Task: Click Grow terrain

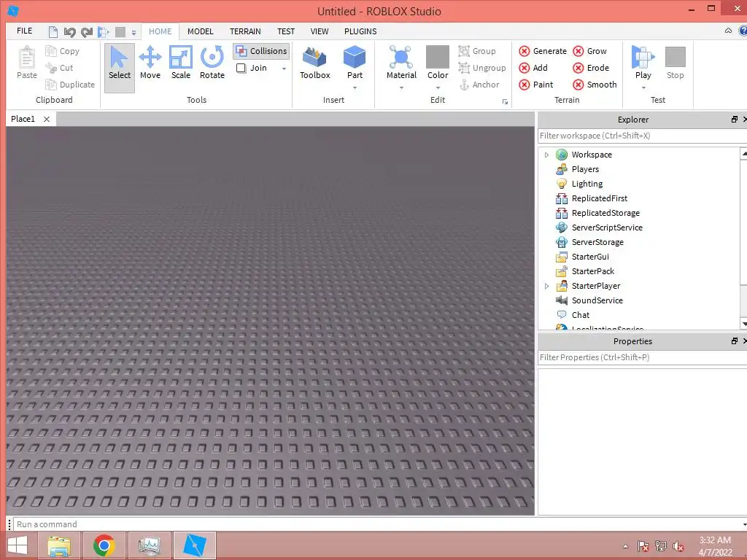Action: point(589,51)
